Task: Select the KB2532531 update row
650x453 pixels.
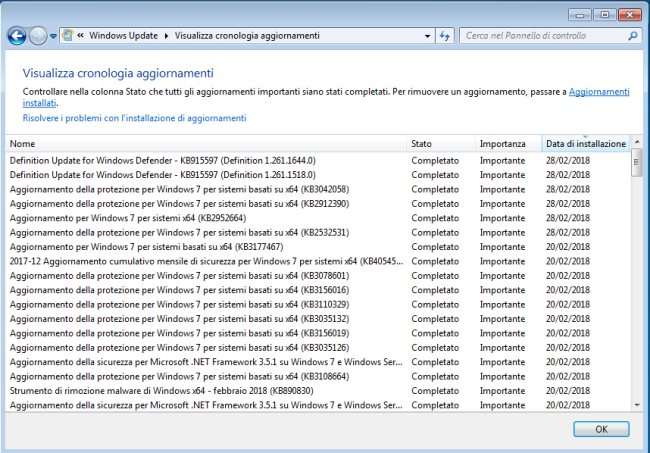Action: tap(317, 233)
